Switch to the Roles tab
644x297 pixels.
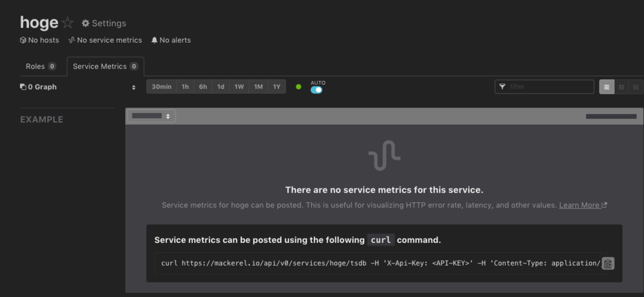pyautogui.click(x=41, y=67)
